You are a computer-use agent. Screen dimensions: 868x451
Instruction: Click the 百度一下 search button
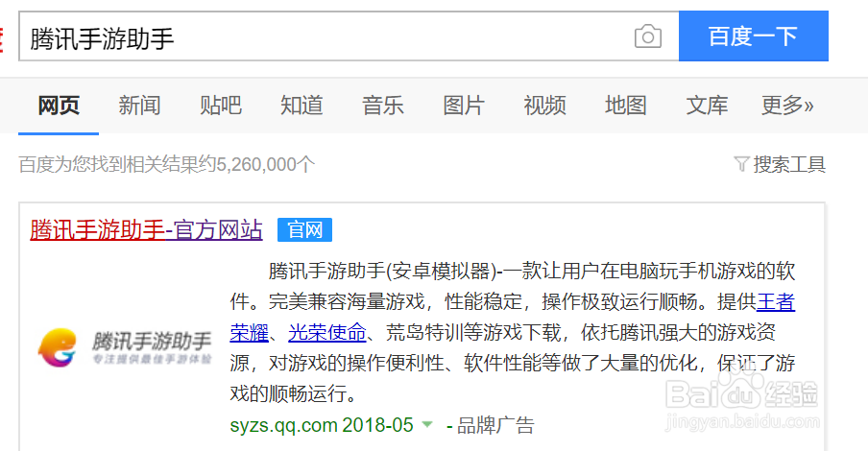(754, 36)
